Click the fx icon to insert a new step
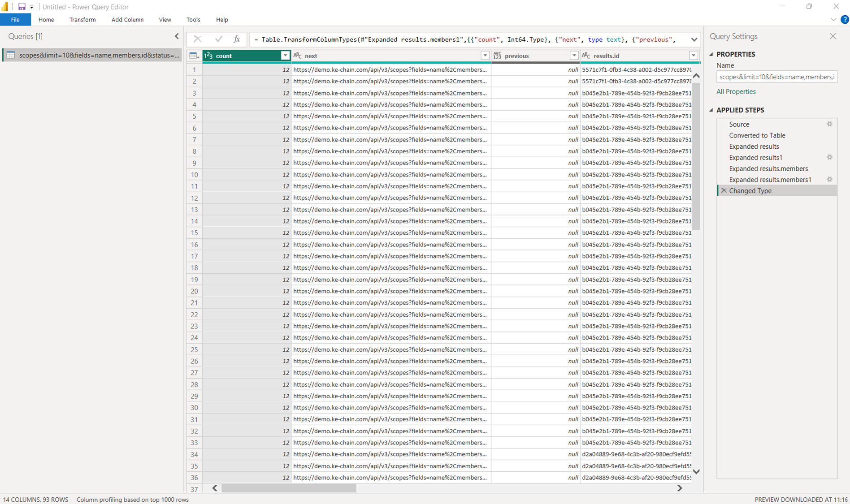Image resolution: width=850 pixels, height=504 pixels. tap(236, 39)
